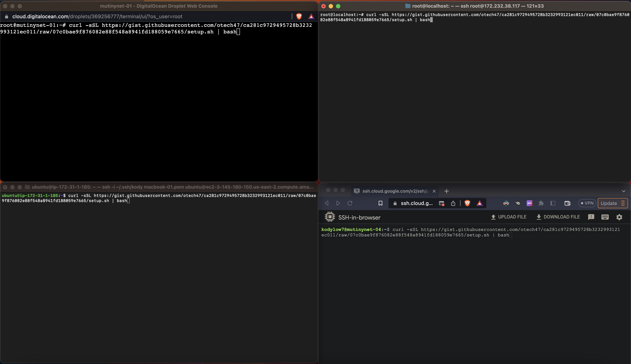Image resolution: width=631 pixels, height=364 pixels.
Task: Click the ssh.cloud.g... address field
Action: [x=416, y=203]
